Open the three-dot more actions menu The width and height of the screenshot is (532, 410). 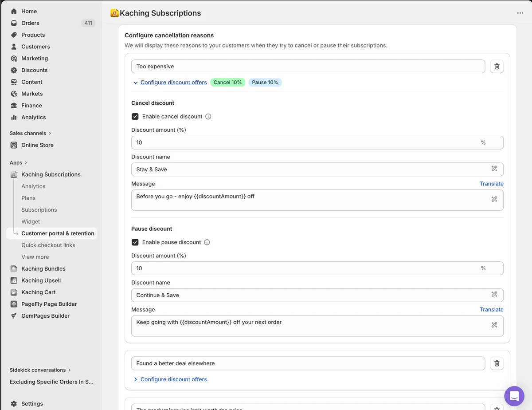click(520, 13)
